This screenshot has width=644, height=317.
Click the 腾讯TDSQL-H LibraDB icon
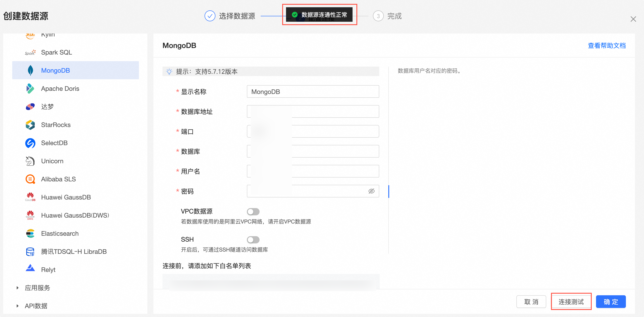(x=30, y=252)
